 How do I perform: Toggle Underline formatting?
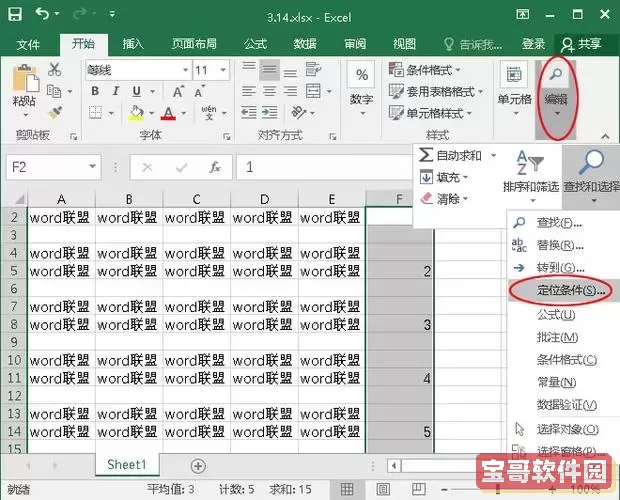(x=136, y=91)
